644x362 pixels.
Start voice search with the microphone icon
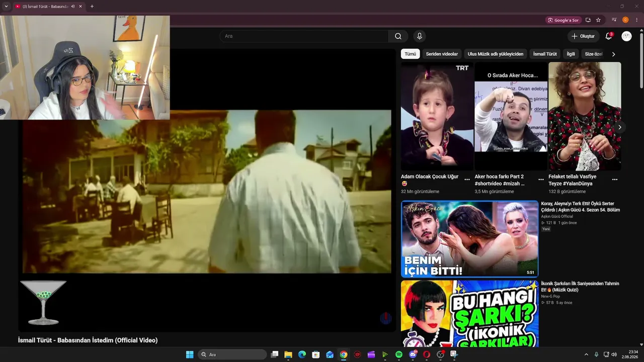419,36
